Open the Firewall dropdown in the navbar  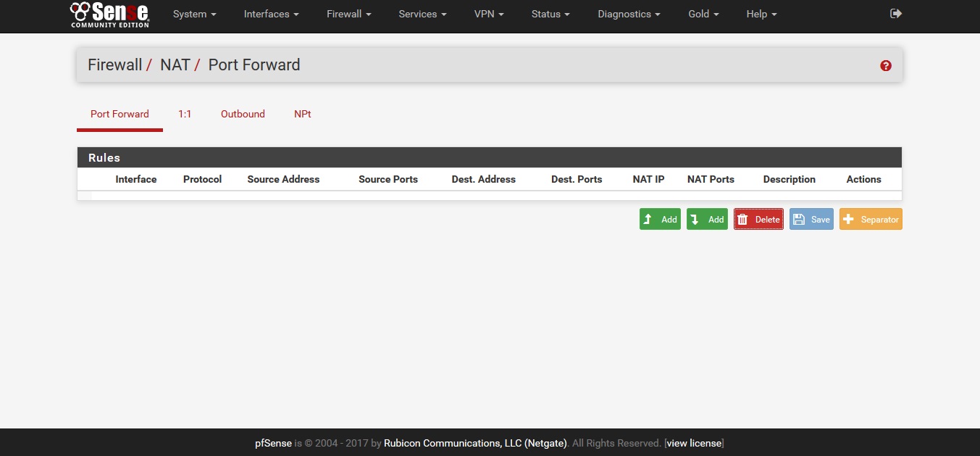click(x=348, y=14)
